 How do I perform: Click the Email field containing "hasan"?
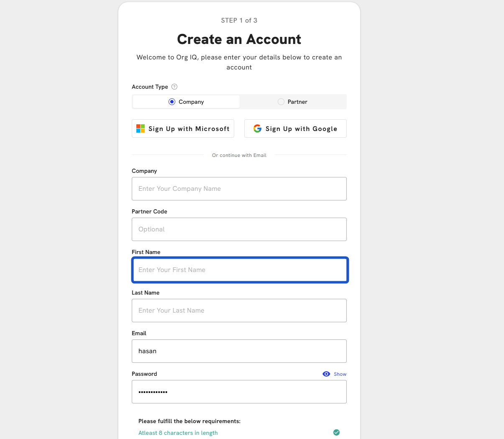pos(239,351)
